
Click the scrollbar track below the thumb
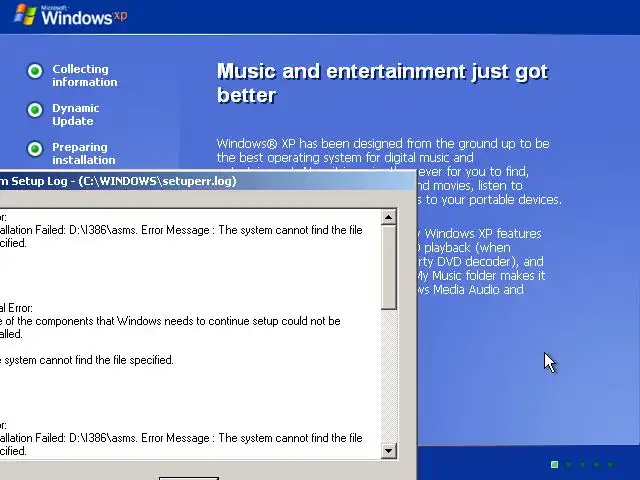(389, 376)
